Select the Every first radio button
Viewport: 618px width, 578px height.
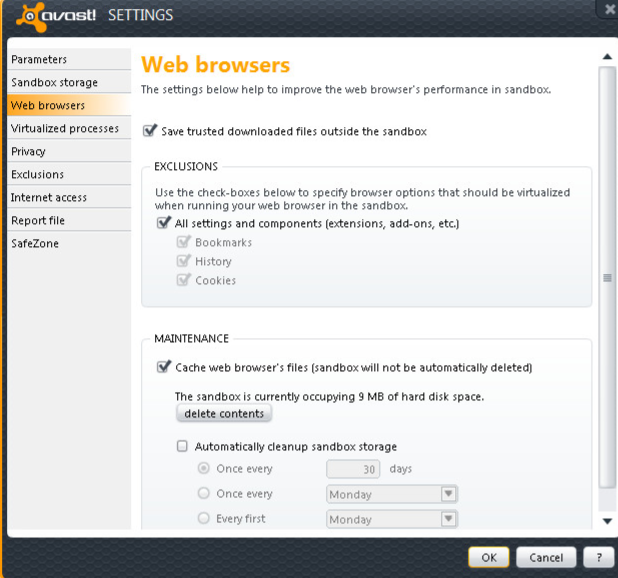point(203,518)
